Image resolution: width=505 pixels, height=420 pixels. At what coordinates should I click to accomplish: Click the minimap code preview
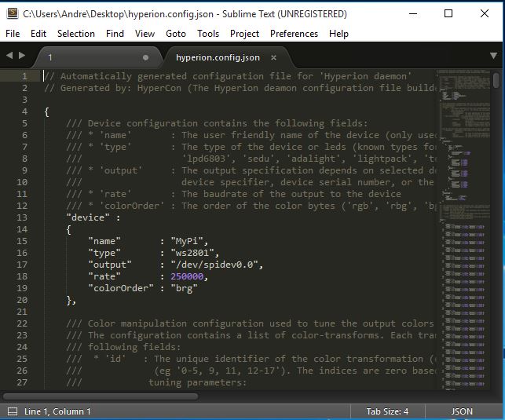click(464, 229)
